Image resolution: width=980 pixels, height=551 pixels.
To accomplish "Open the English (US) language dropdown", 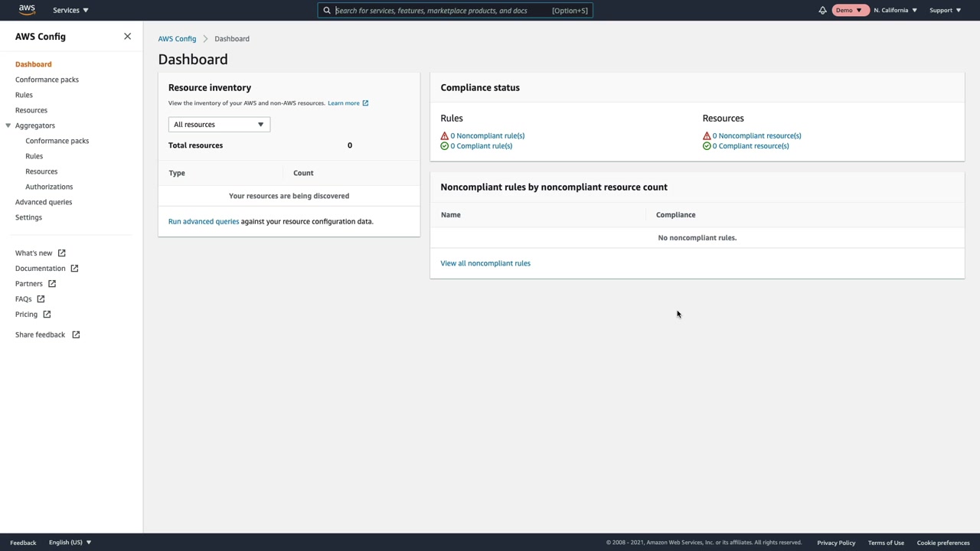I will pyautogui.click(x=70, y=543).
